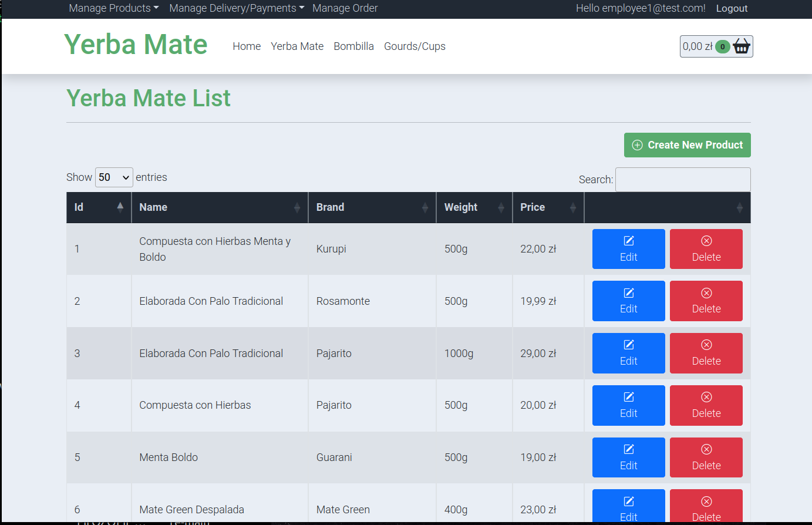Viewport: 812px width, 525px height.
Task: Go to Manage Order menu item
Action: coord(345,8)
